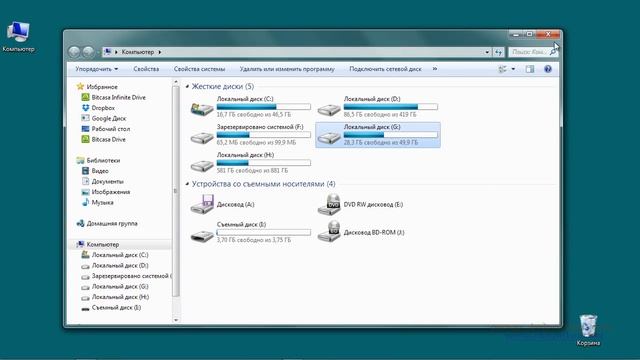Click the navigation pane scroll-up arrow

(176, 82)
